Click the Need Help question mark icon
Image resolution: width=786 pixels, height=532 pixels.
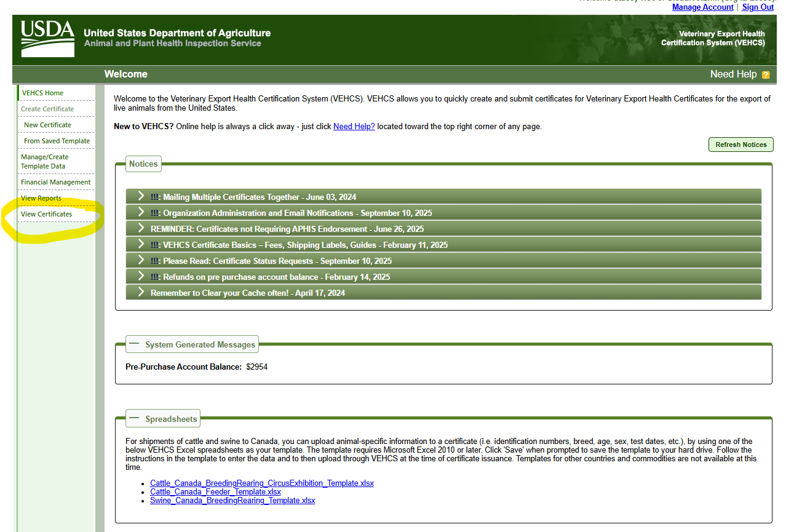coord(765,74)
